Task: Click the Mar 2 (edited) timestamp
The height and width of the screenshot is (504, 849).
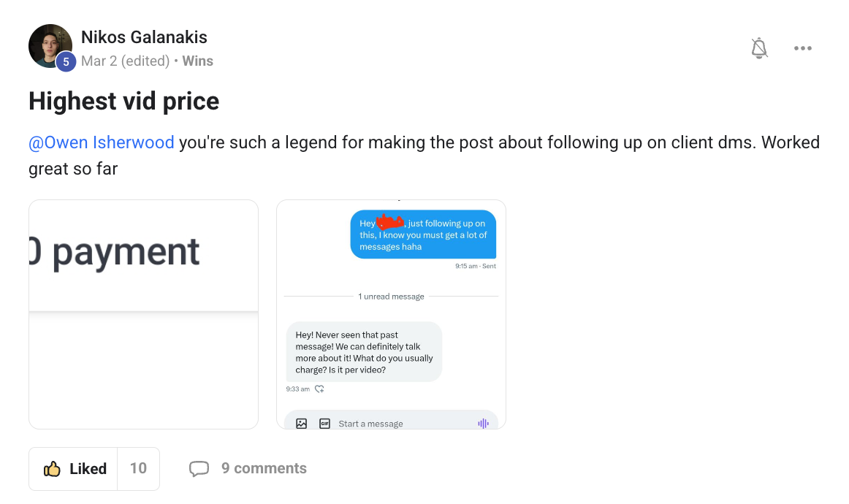Action: tap(125, 61)
